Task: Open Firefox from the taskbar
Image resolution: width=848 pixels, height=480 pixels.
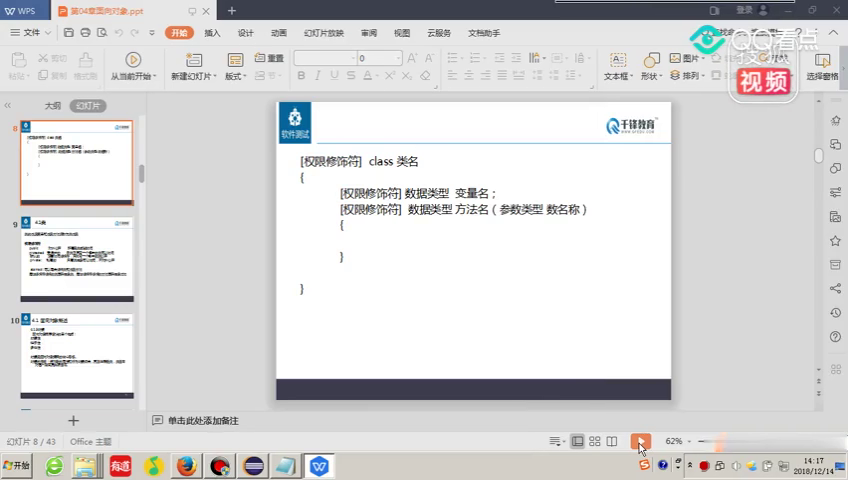Action: (x=186, y=466)
